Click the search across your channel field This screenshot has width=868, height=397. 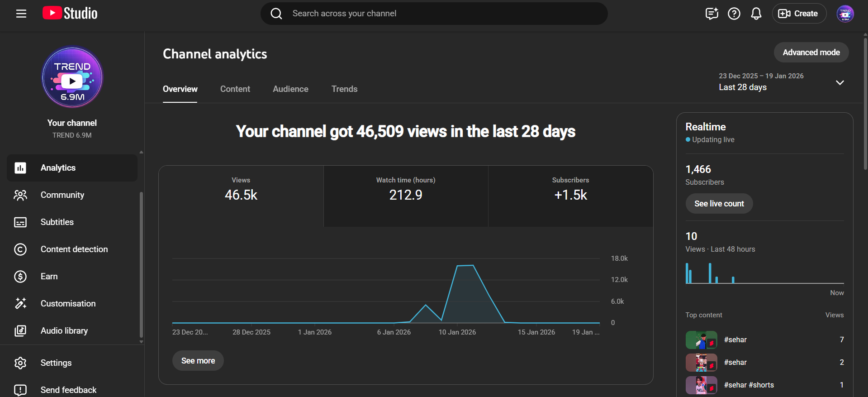click(x=434, y=14)
